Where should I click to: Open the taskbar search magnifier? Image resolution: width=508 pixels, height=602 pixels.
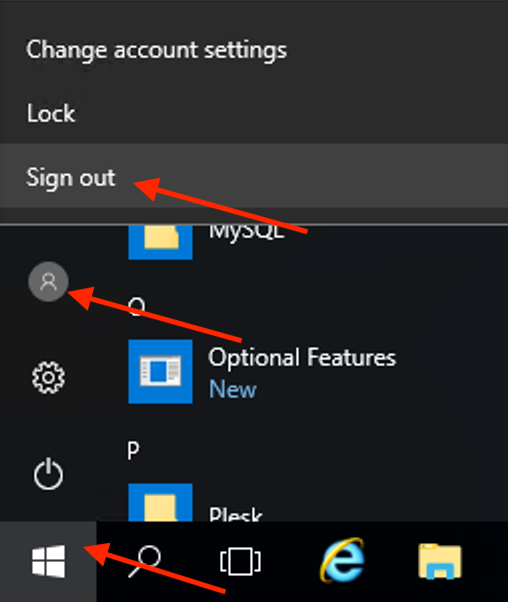coord(145,561)
